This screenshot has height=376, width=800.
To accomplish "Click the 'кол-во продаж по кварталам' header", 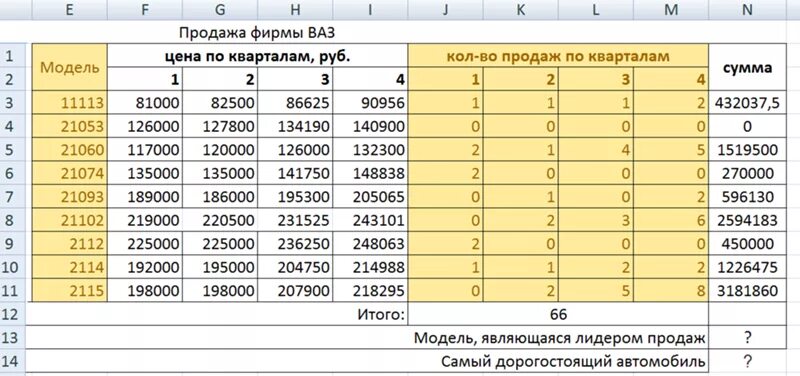I will coord(558,56).
